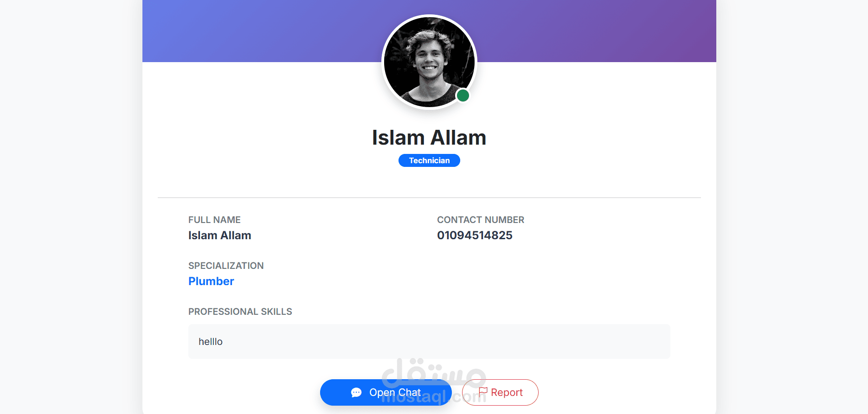Click the speech bubble icon in Open Chat
Image resolution: width=868 pixels, height=414 pixels.
(356, 393)
